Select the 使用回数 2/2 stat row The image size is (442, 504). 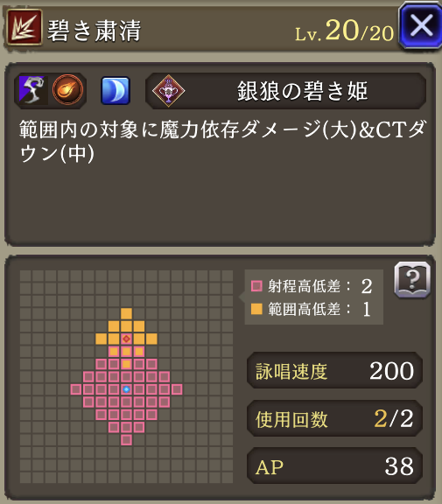[334, 418]
